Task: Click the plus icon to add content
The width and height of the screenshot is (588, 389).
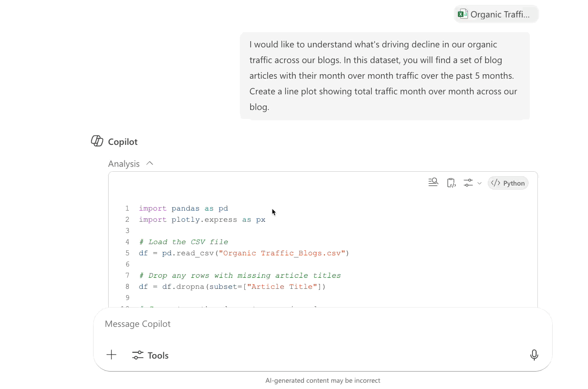Action: tap(111, 355)
